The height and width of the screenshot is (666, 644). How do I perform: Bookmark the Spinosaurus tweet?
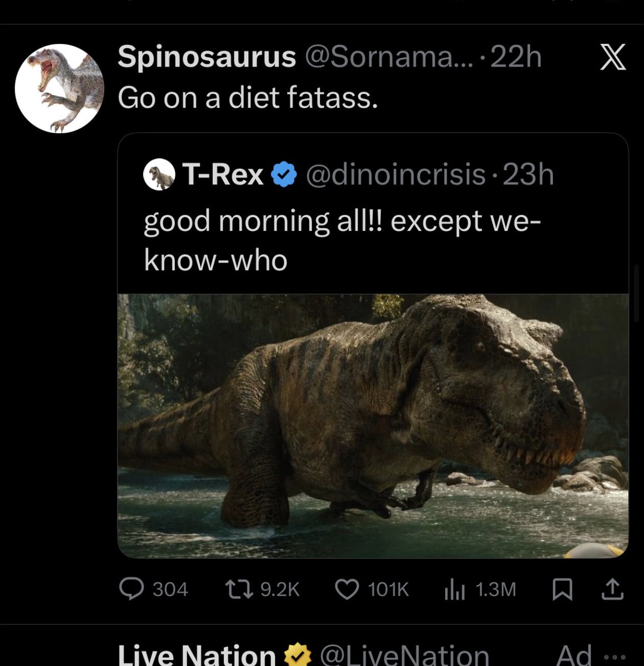pyautogui.click(x=562, y=589)
